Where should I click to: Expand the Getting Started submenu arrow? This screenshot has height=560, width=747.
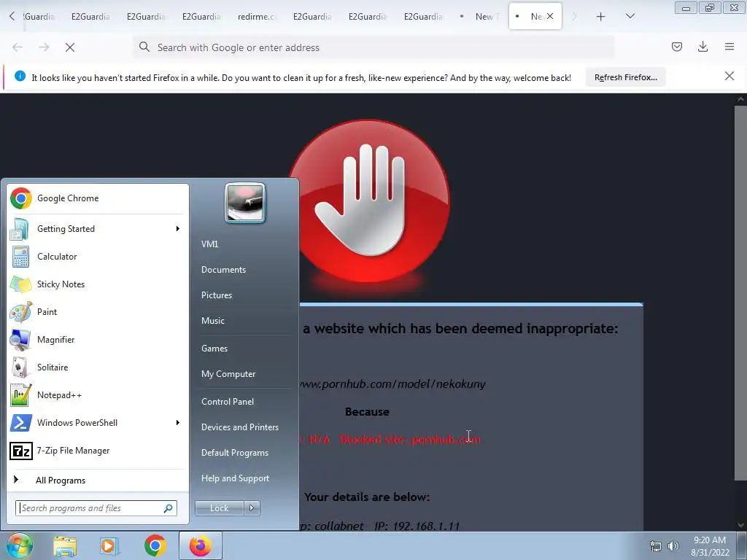coord(178,229)
